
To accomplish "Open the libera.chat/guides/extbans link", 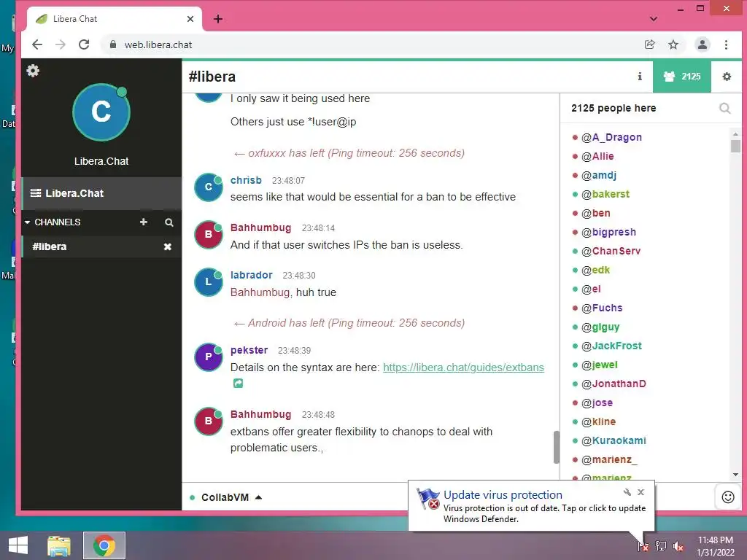I will (463, 367).
